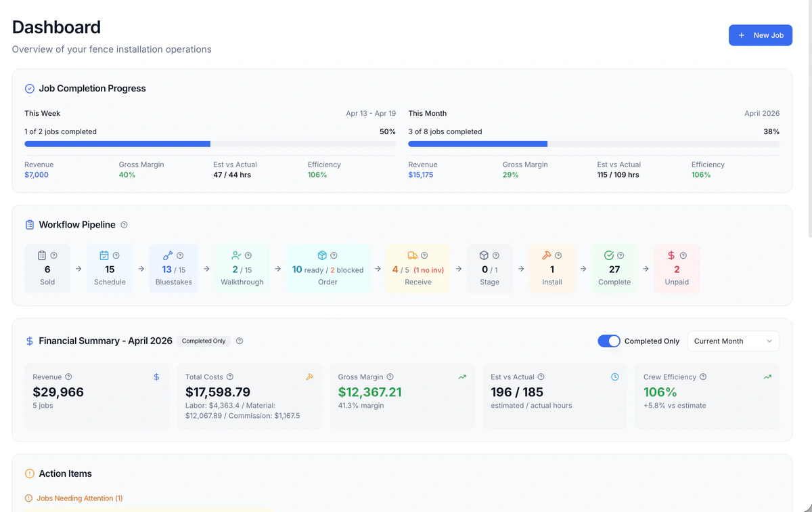Open the Complete stage showing 27
Viewport: 812px width, 512px height.
pyautogui.click(x=614, y=268)
